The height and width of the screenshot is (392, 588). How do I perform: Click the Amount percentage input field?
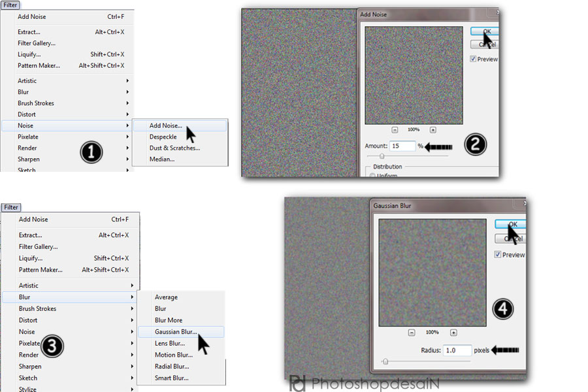pyautogui.click(x=402, y=146)
